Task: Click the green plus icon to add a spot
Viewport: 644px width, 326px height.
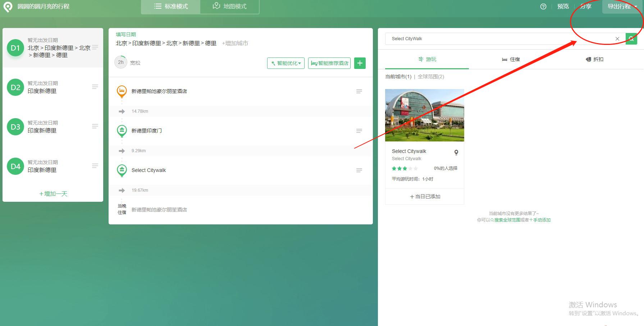Action: point(360,63)
